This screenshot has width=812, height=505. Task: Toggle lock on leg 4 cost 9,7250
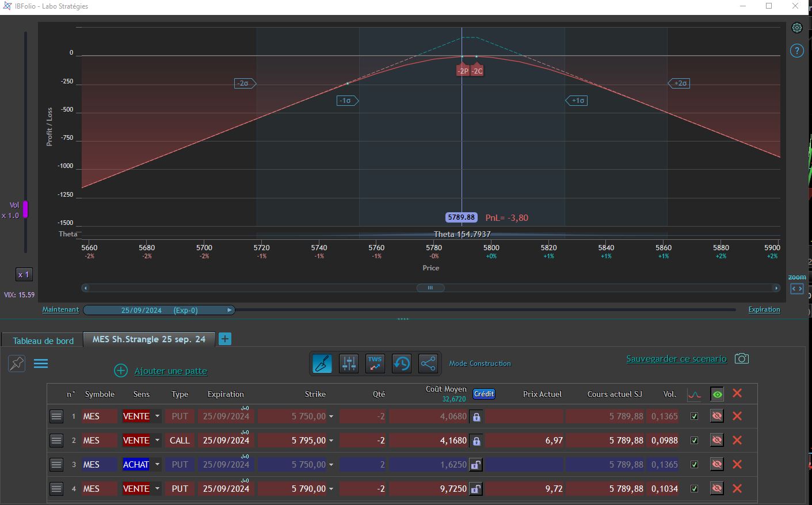point(476,489)
